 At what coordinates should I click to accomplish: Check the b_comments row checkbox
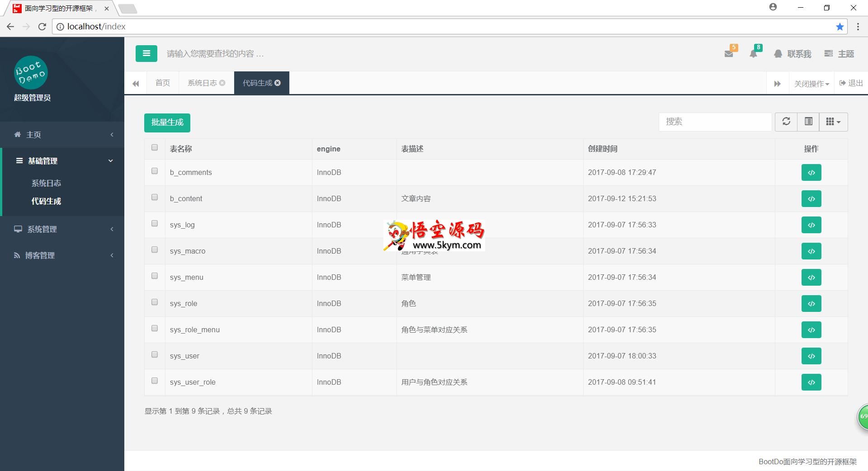click(155, 171)
